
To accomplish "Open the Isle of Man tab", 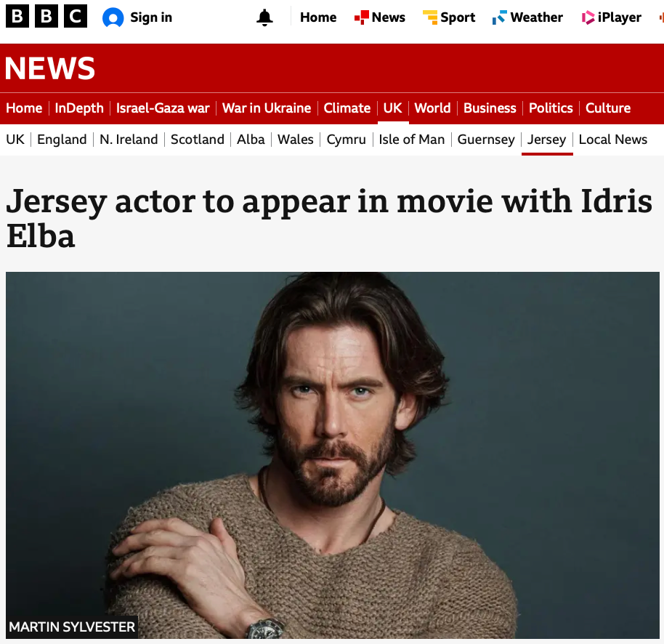I will tap(412, 140).
